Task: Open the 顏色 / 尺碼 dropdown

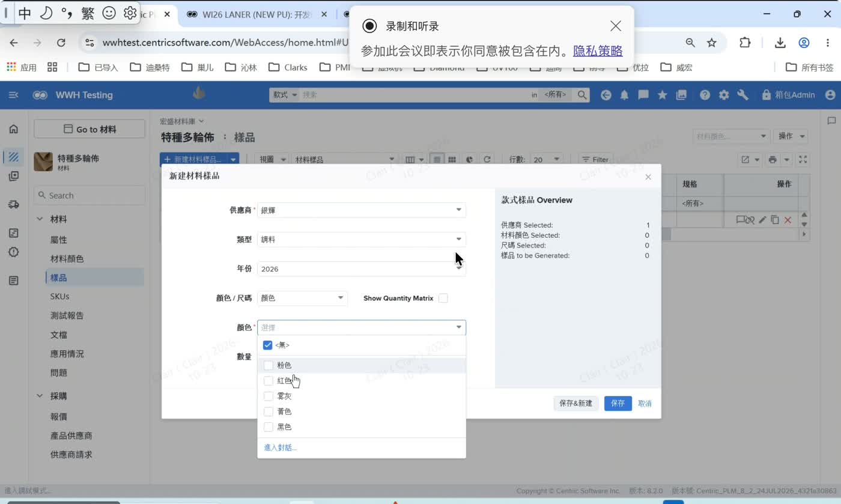Action: tap(302, 299)
